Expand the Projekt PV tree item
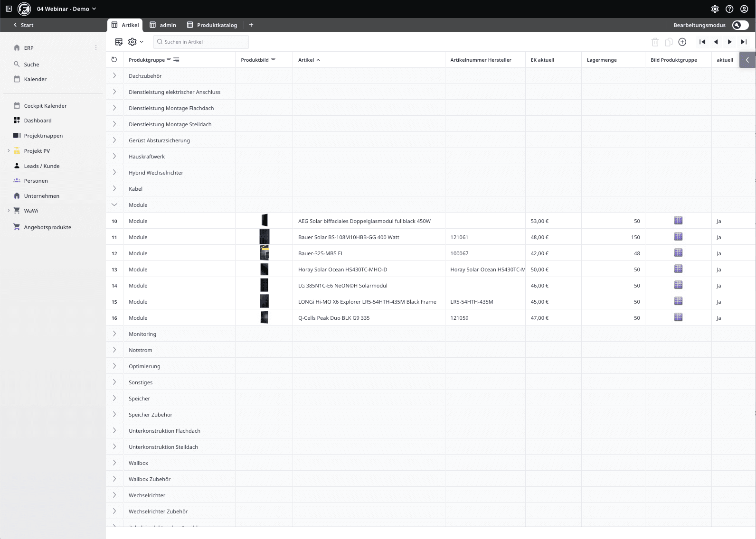 [9, 151]
